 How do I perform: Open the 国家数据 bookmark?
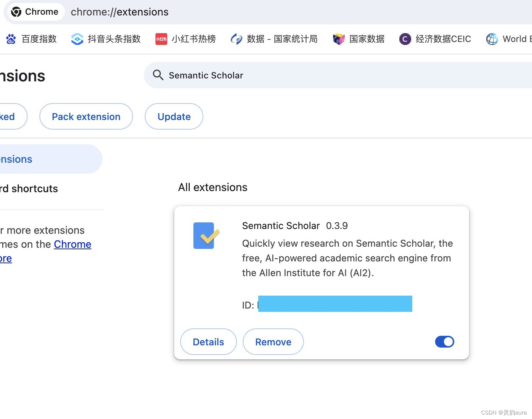[358, 39]
